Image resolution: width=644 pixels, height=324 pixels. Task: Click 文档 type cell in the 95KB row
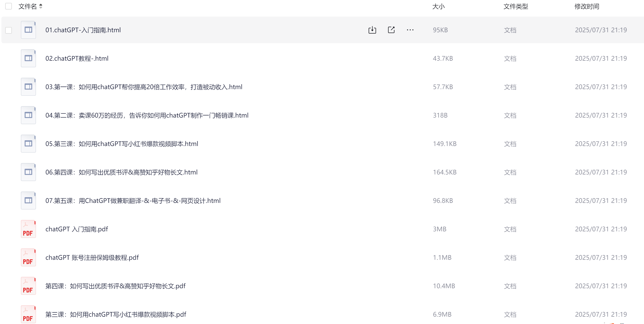pyautogui.click(x=510, y=30)
